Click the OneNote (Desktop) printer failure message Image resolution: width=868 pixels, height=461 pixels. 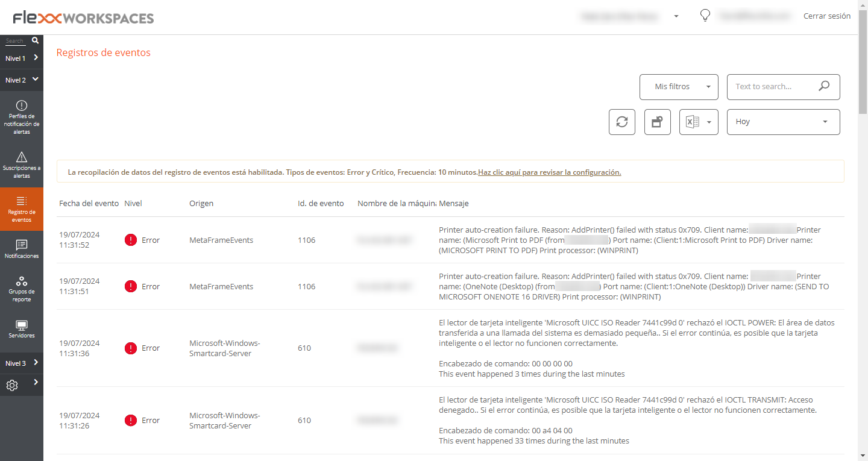coord(634,286)
